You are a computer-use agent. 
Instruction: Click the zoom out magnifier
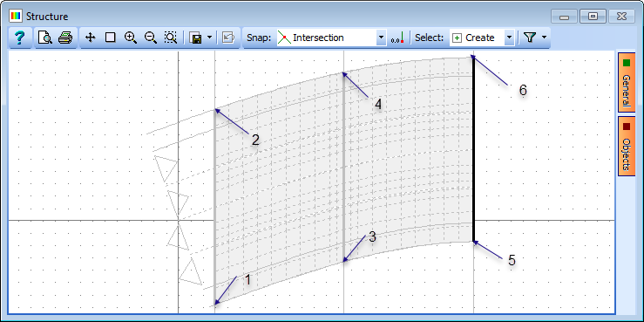click(151, 38)
